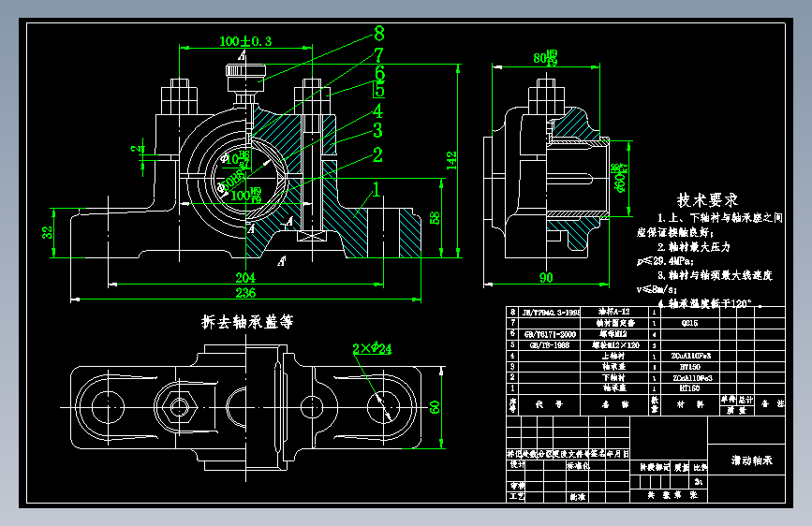Select the 204 hole spacing dimension
The height and width of the screenshot is (526, 812).
[245, 278]
